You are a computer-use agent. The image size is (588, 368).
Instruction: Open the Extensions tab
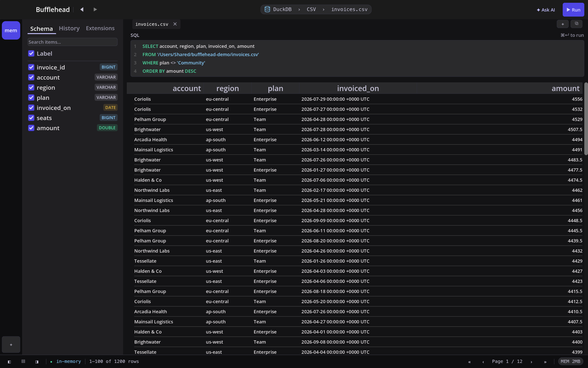point(100,28)
